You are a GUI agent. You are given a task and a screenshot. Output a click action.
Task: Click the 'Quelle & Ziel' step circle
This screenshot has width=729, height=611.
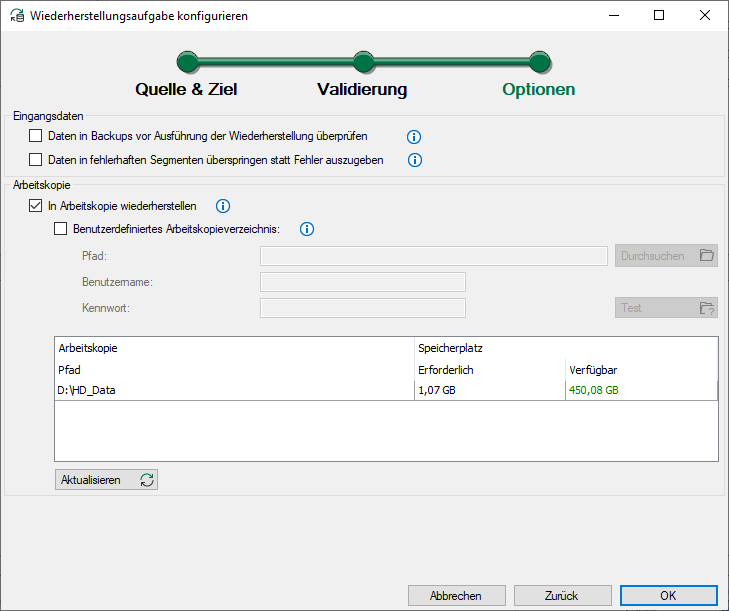coord(188,63)
